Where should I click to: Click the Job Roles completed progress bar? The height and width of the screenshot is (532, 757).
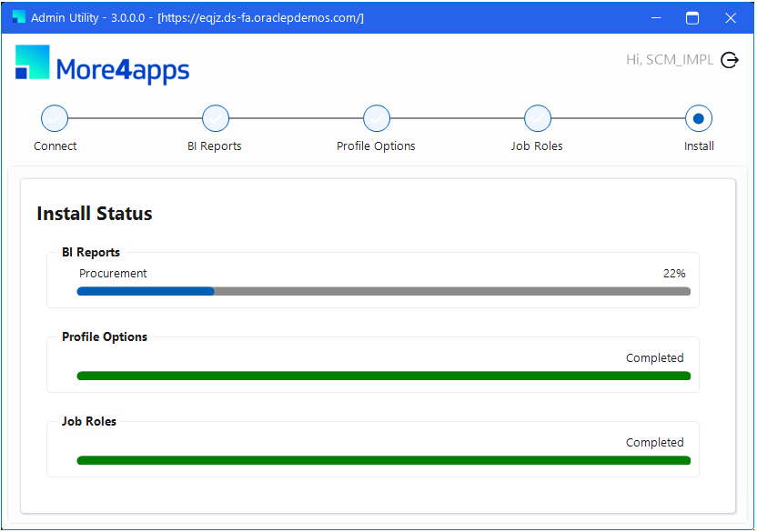[384, 460]
